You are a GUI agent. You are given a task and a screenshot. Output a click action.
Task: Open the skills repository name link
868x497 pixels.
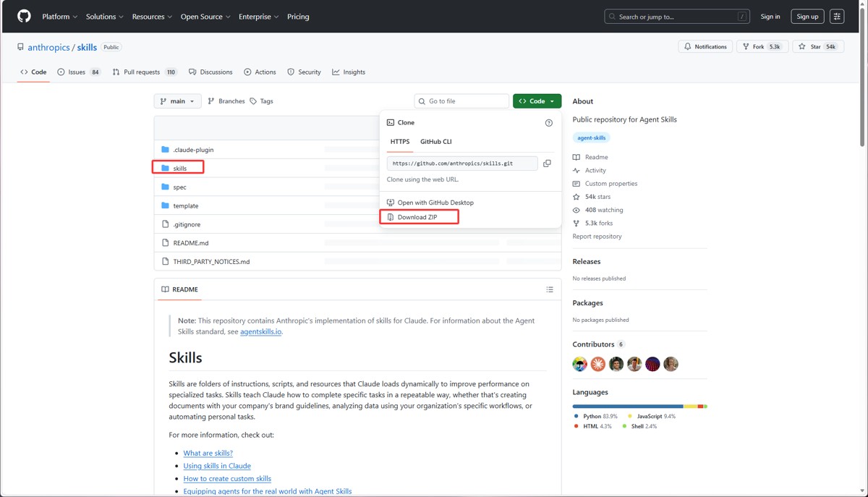pos(87,47)
